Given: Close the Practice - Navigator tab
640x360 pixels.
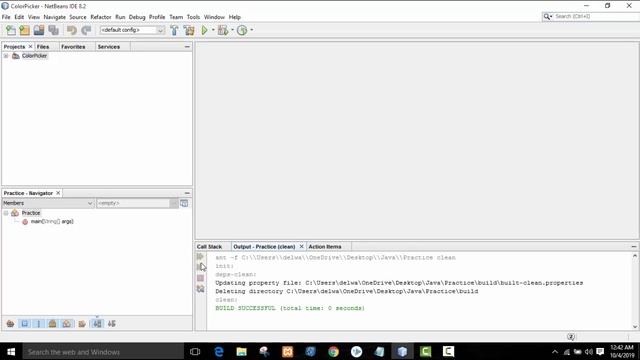Looking at the screenshot, I should tap(58, 193).
